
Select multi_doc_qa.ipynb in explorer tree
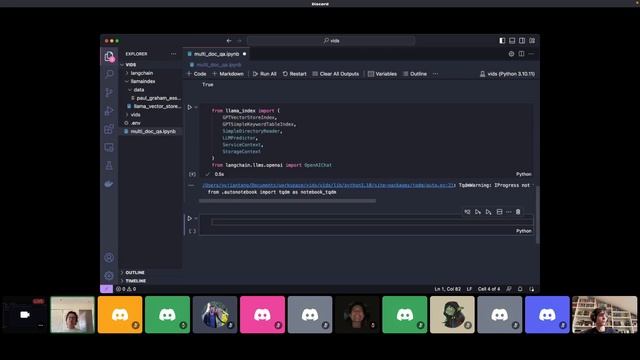click(x=150, y=131)
